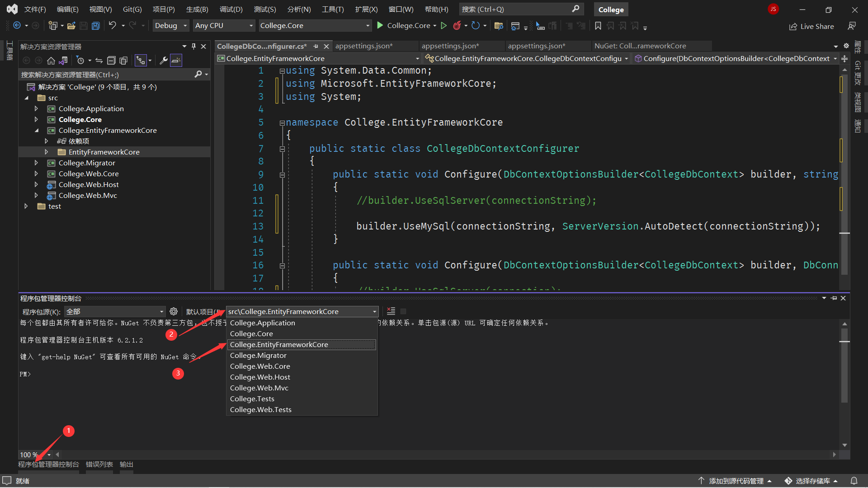Viewport: 868px width, 488px height.
Task: Expand the College.Migrator project node
Action: pyautogui.click(x=36, y=163)
